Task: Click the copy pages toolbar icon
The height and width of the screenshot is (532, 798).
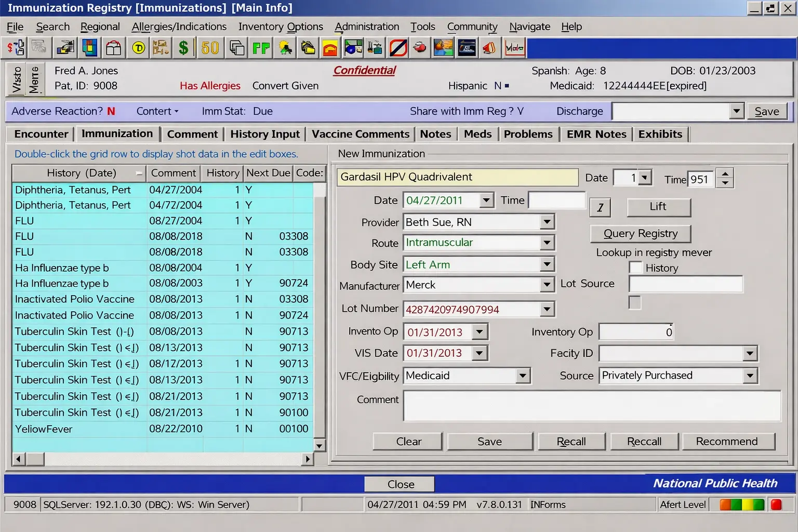Action: click(x=236, y=47)
